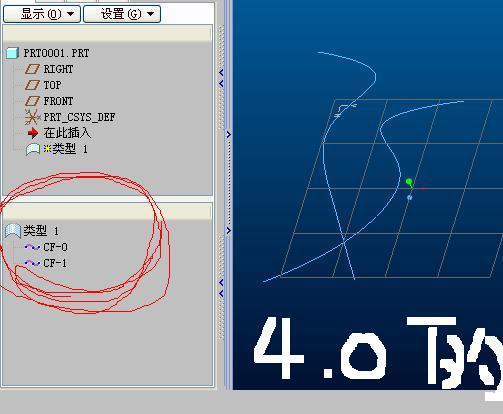The height and width of the screenshot is (414, 503).
Task: Click the FRONT datum plane icon
Action: click(32, 101)
